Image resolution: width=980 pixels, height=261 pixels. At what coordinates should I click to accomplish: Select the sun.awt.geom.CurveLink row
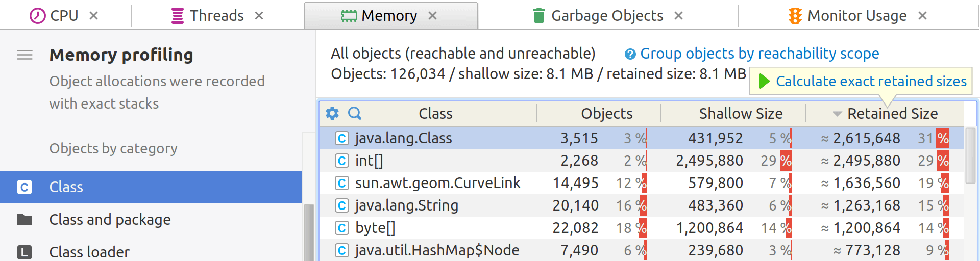pyautogui.click(x=642, y=183)
